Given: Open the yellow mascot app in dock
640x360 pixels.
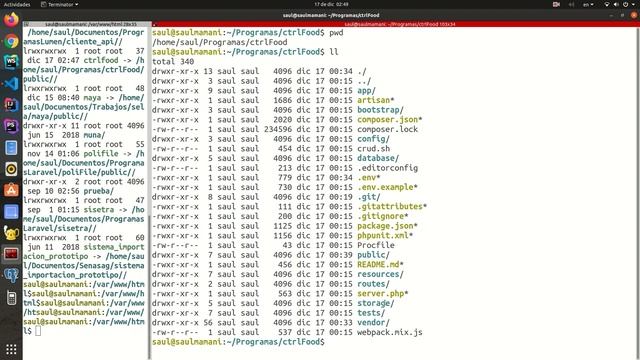Looking at the screenshot, I should [11, 233].
